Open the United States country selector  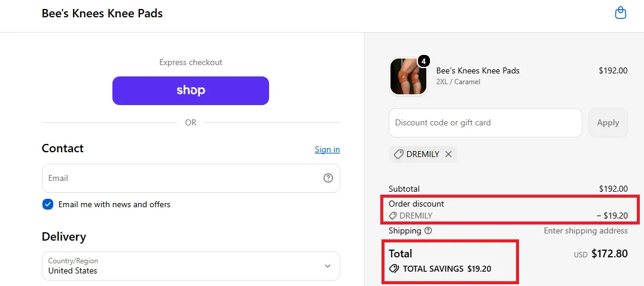(x=191, y=266)
